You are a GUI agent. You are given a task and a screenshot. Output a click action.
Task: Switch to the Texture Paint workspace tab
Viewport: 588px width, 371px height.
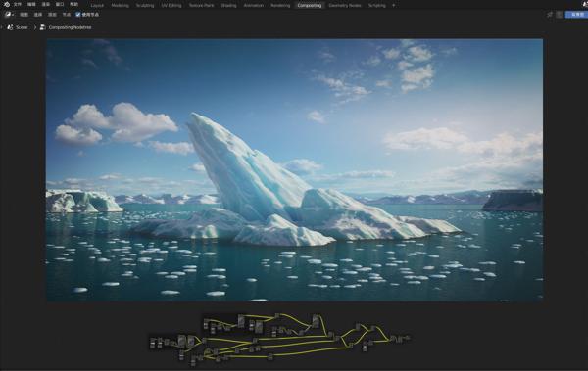click(201, 5)
